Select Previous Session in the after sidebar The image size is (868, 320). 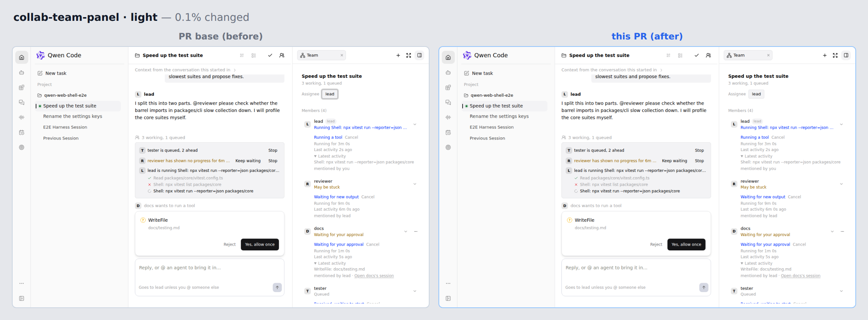(x=487, y=138)
